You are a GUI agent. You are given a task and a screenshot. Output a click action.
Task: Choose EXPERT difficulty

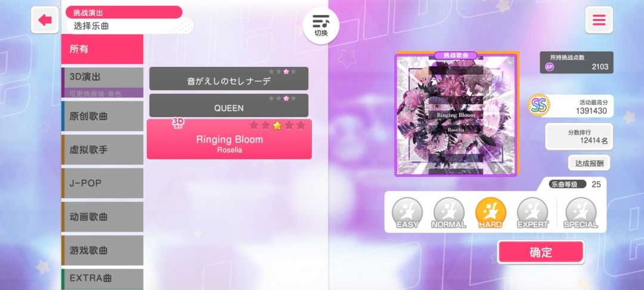coord(532,213)
